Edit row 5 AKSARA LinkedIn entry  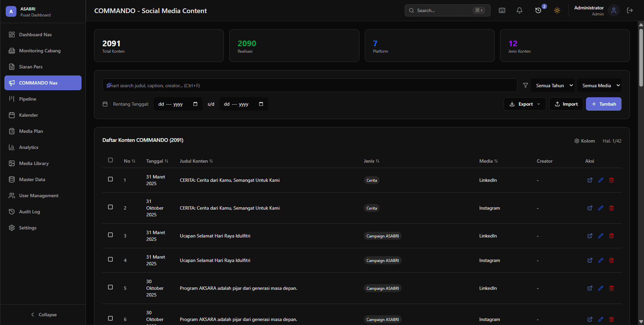point(601,288)
